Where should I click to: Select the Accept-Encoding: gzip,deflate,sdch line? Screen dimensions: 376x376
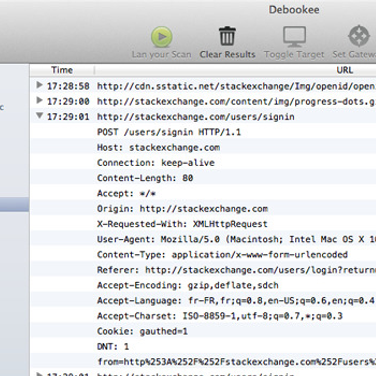coord(188,286)
